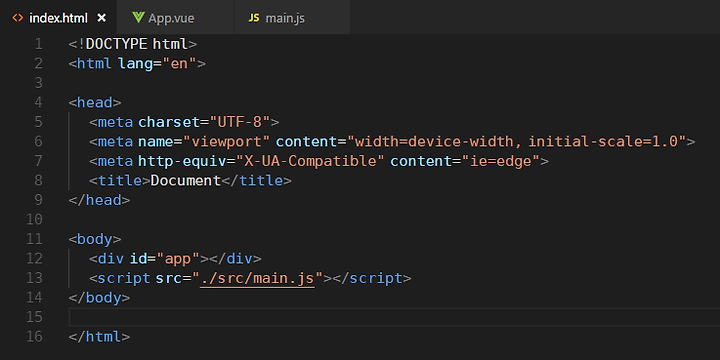The image size is (720, 360).
Task: Click the charset="UTF-8" attribute
Action: click(x=204, y=122)
